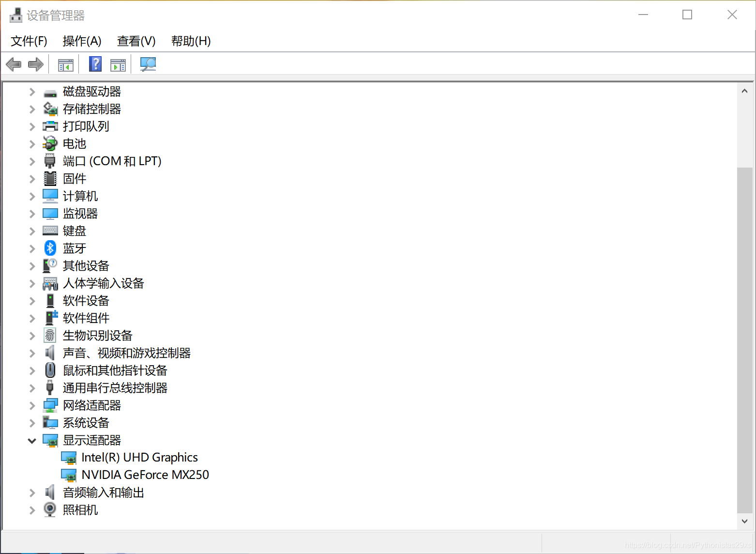
Task: Click the Bluetooth icon beside 蓝牙
Action: click(x=50, y=248)
